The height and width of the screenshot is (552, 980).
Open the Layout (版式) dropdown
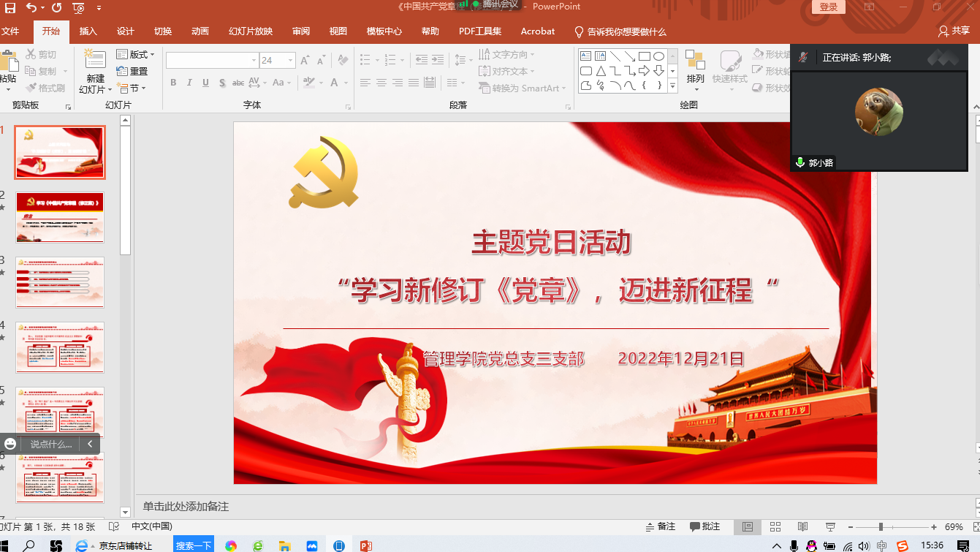tap(136, 55)
